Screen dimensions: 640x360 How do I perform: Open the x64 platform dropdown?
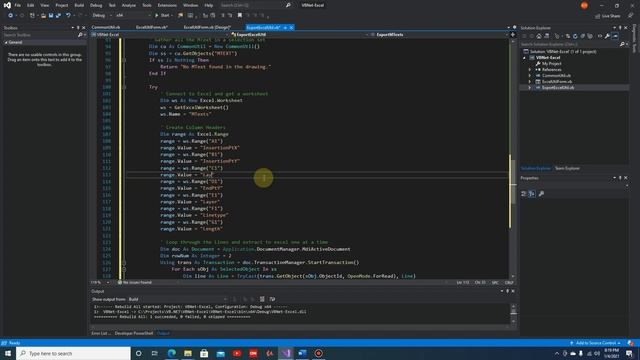(x=133, y=16)
